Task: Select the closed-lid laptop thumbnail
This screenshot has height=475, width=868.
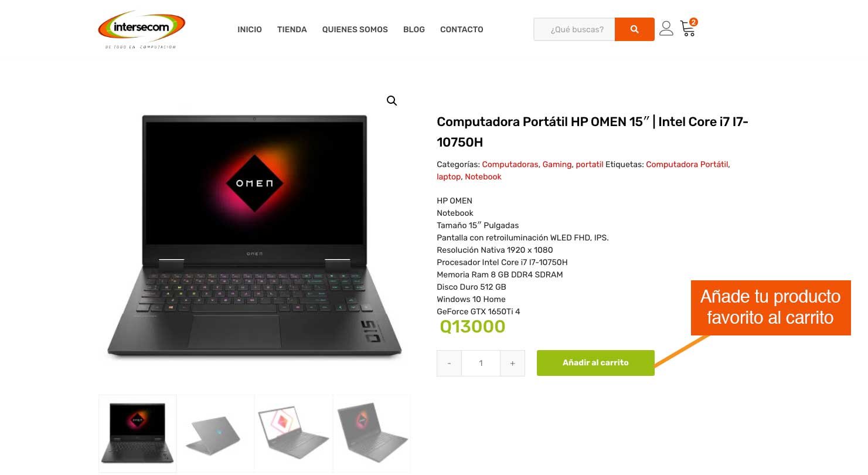Action: point(215,433)
